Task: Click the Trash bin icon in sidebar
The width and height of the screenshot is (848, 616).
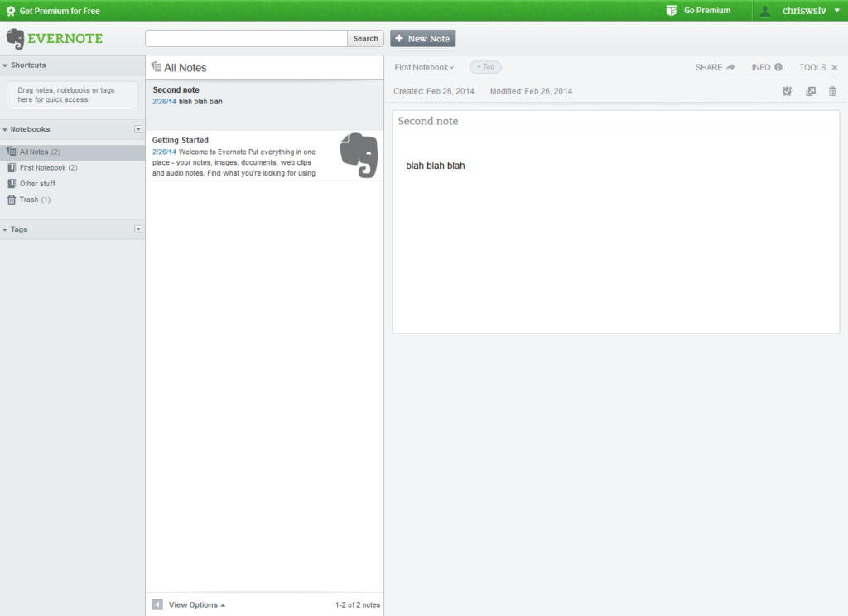Action: coord(12,200)
